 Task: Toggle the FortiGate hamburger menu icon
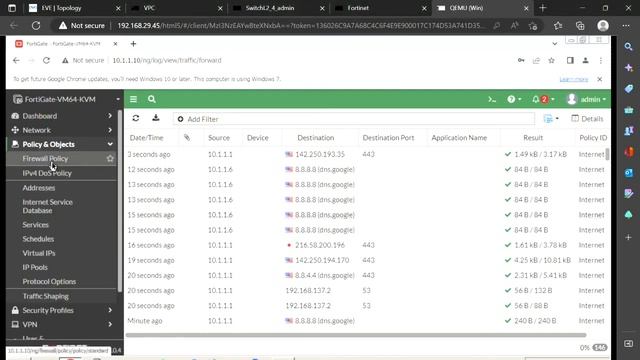(133, 99)
